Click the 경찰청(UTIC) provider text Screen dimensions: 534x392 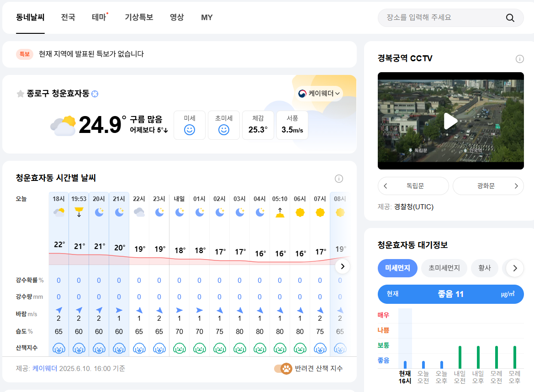point(414,207)
